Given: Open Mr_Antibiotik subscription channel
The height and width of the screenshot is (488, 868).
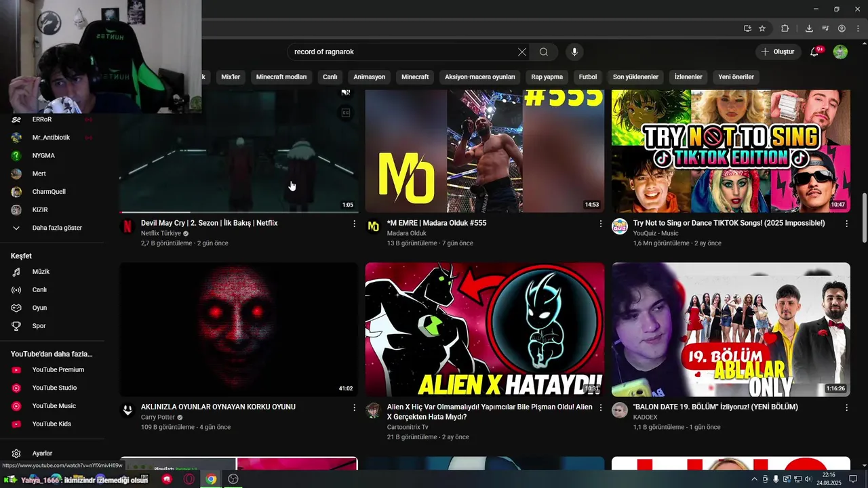Looking at the screenshot, I should pyautogui.click(x=52, y=138).
